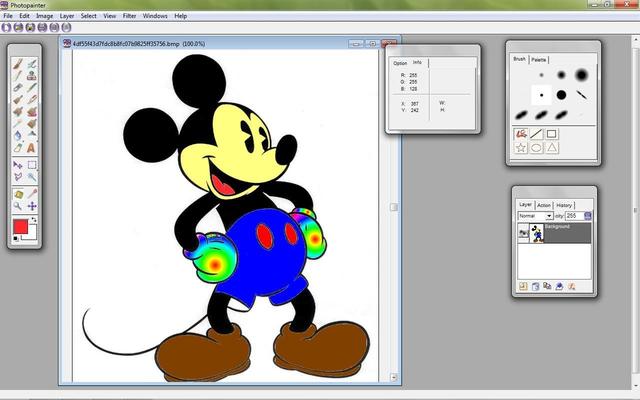Select the Background layer name

tap(557, 227)
